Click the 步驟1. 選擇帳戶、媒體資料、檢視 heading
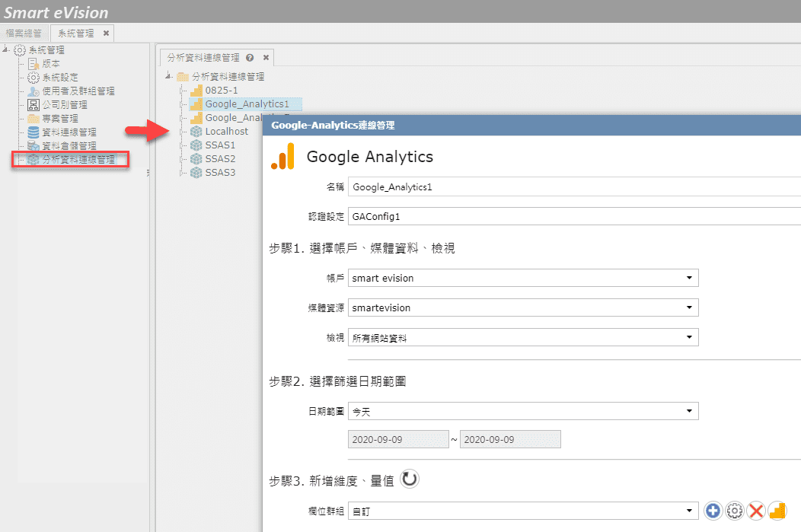The height and width of the screenshot is (532, 801). pyautogui.click(x=362, y=249)
